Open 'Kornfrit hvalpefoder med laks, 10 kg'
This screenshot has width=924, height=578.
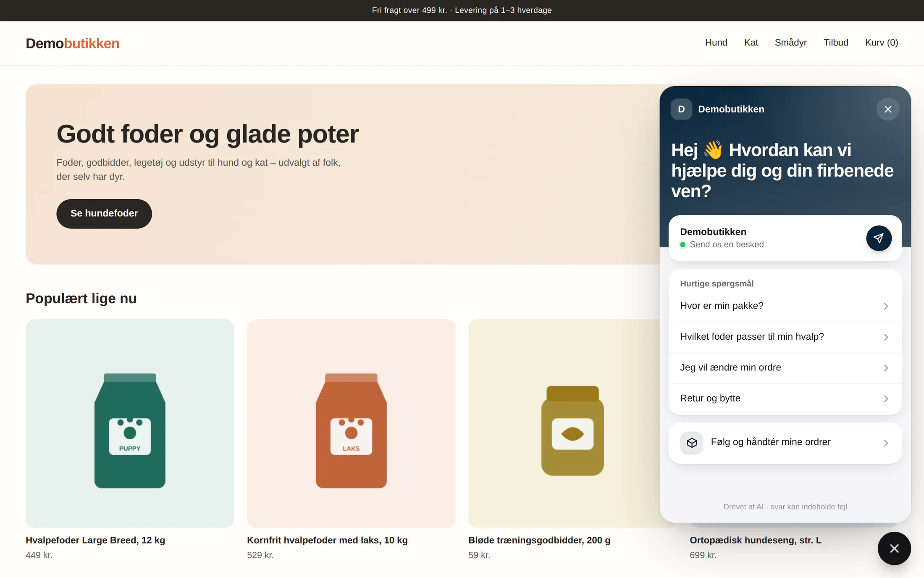point(327,540)
